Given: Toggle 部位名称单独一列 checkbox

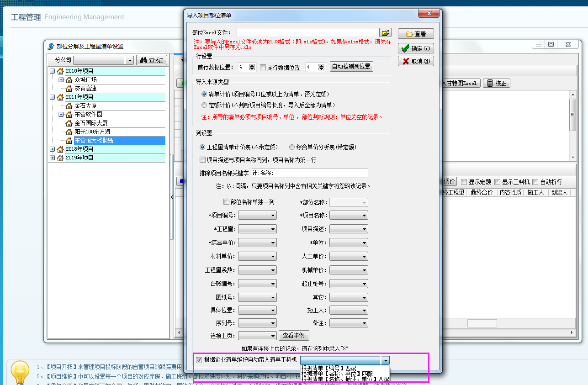Looking at the screenshot, I should (226, 202).
